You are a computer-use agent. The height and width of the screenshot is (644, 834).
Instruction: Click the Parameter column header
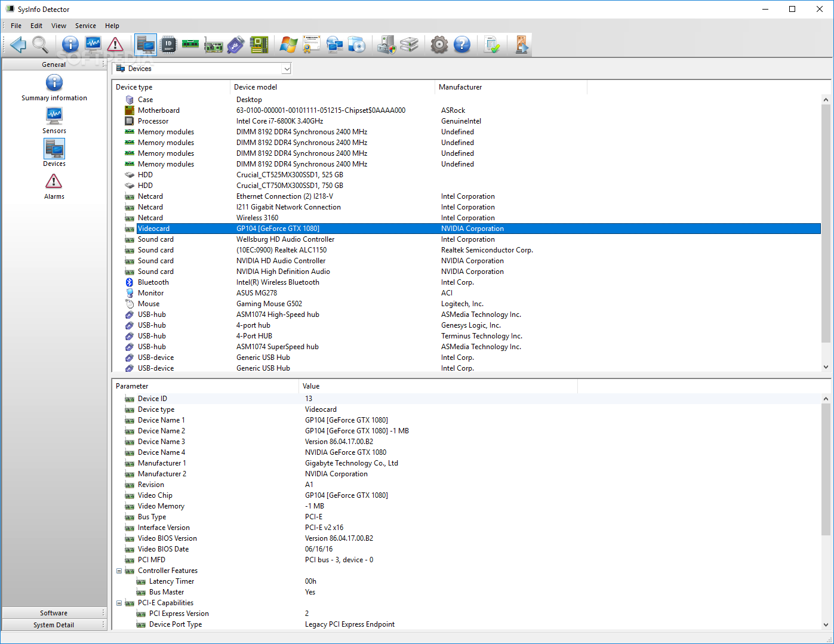click(205, 386)
